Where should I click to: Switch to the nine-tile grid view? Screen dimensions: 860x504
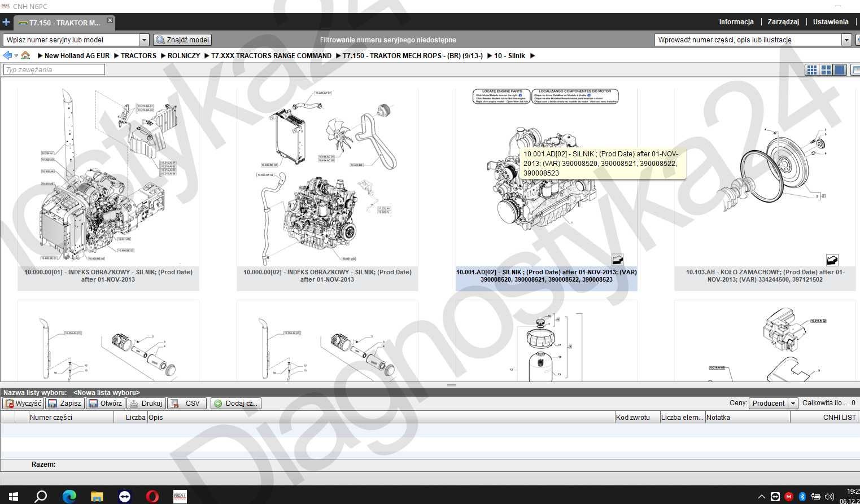pyautogui.click(x=812, y=70)
